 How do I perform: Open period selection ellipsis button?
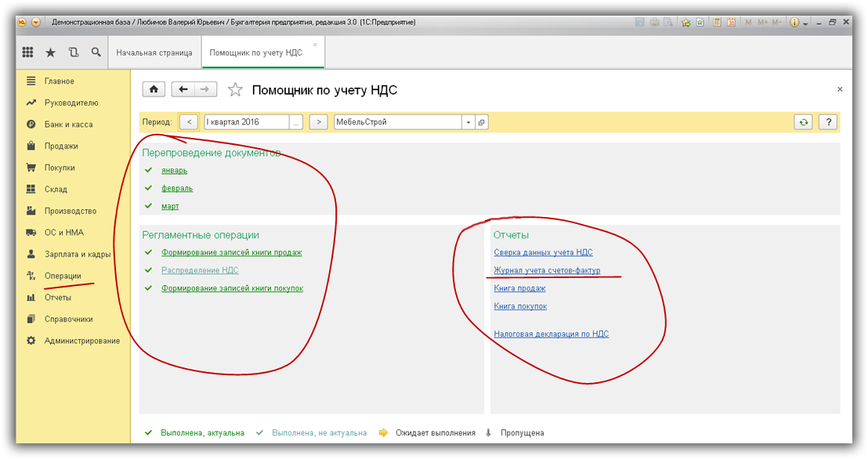(296, 122)
